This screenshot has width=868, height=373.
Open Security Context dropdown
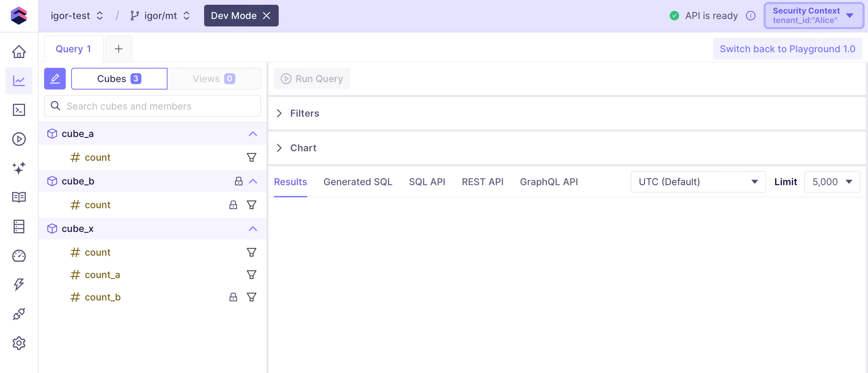(813, 16)
